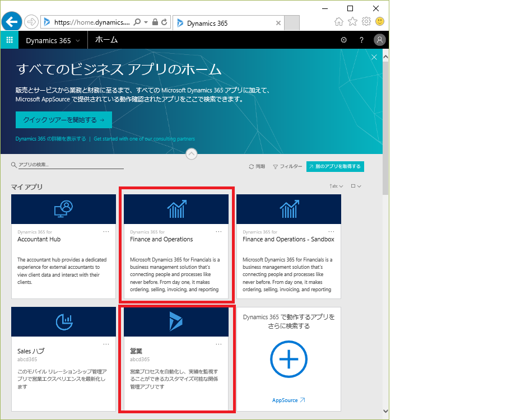
Task: Open more options on Finance and Operations tile
Action: tap(218, 231)
